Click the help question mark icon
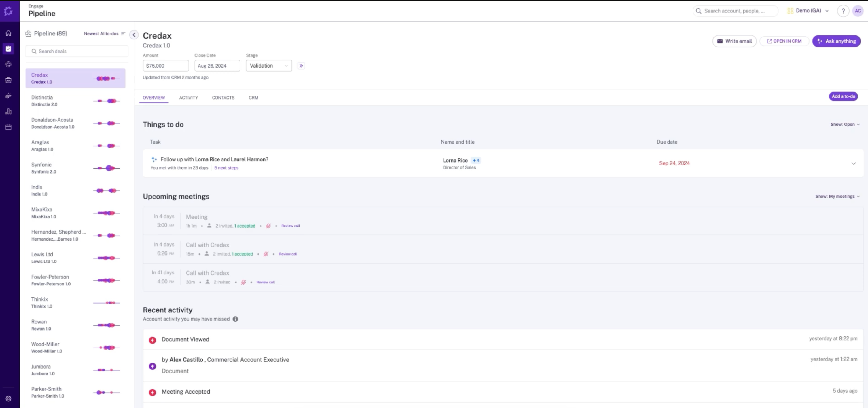868x408 pixels. pos(843,11)
